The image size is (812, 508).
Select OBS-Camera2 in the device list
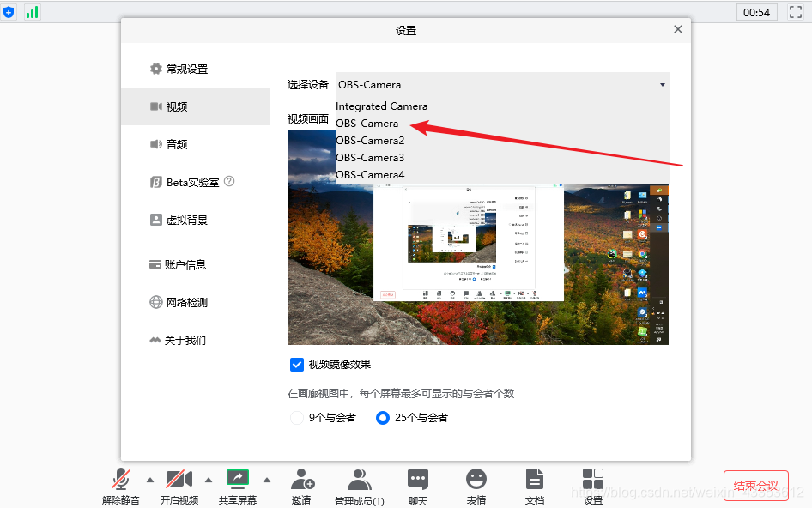point(502,141)
